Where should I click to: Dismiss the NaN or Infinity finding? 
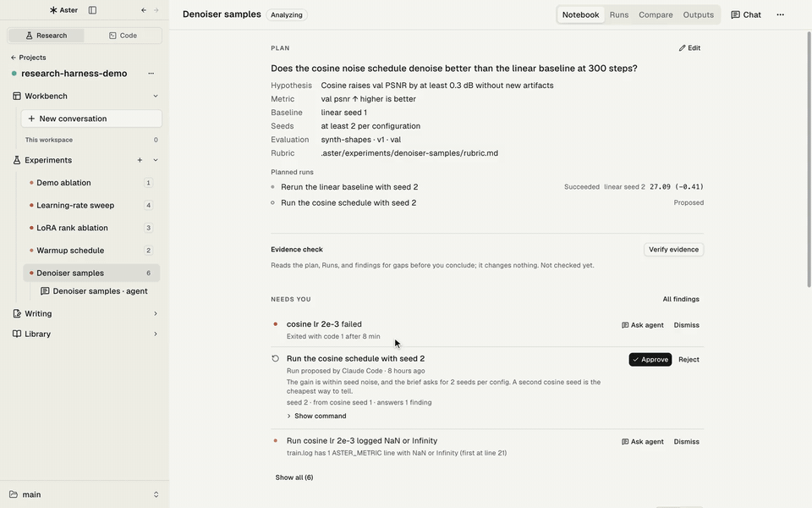686,442
